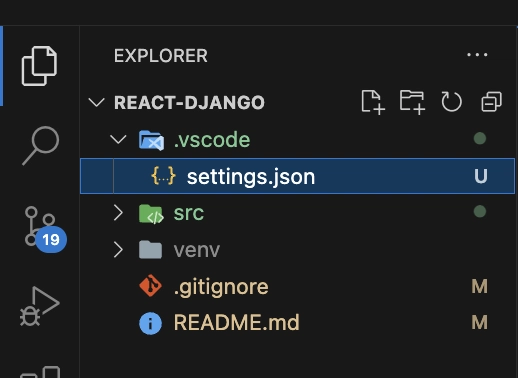Screen dimensions: 518x378
Task: Open the Search view icon
Action: click(41, 146)
